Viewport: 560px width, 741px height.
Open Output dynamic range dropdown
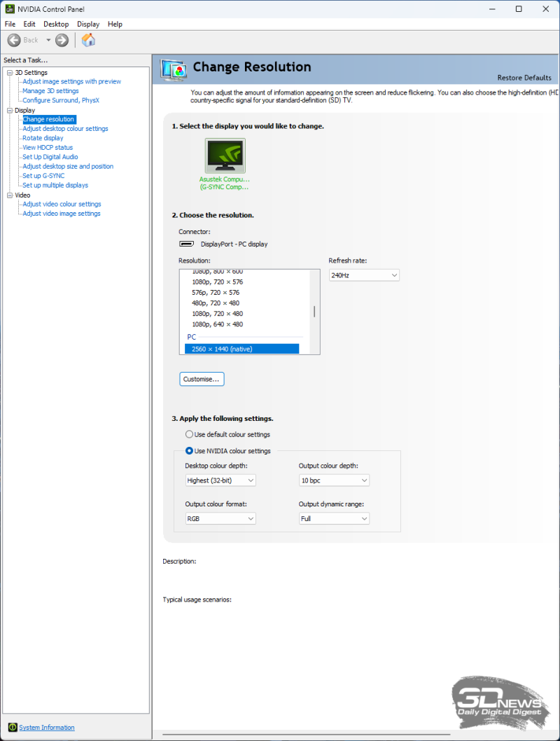pos(334,518)
